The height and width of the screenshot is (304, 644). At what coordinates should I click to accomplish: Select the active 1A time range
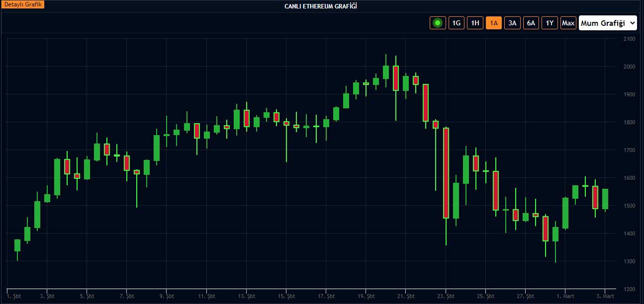pyautogui.click(x=494, y=23)
